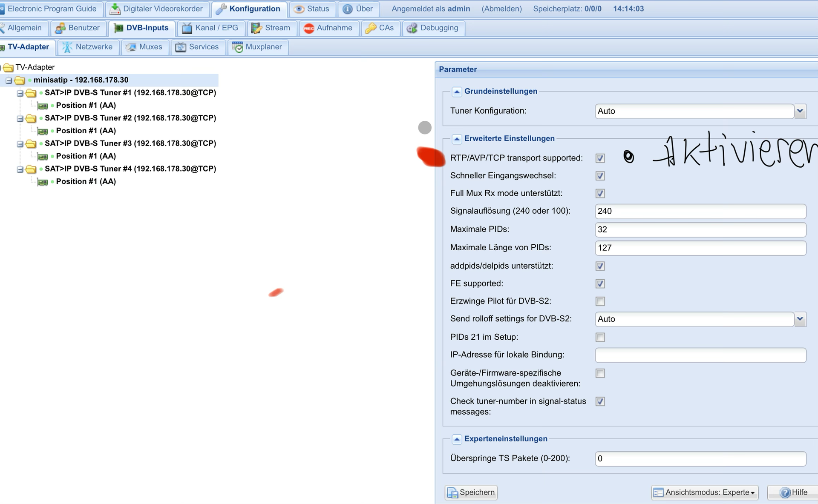Viewport: 818px width, 504px height.
Task: Toggle RTP/AVP/TCP transport supported checkbox
Action: pos(600,158)
